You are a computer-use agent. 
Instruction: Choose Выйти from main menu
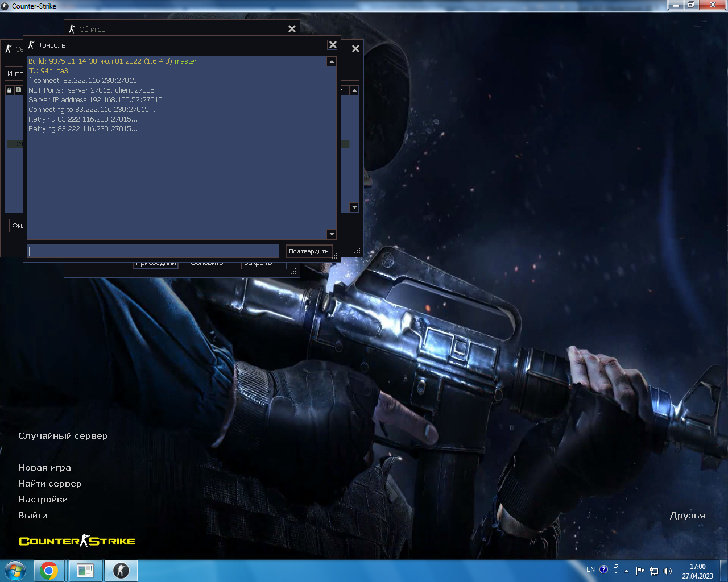click(32, 516)
